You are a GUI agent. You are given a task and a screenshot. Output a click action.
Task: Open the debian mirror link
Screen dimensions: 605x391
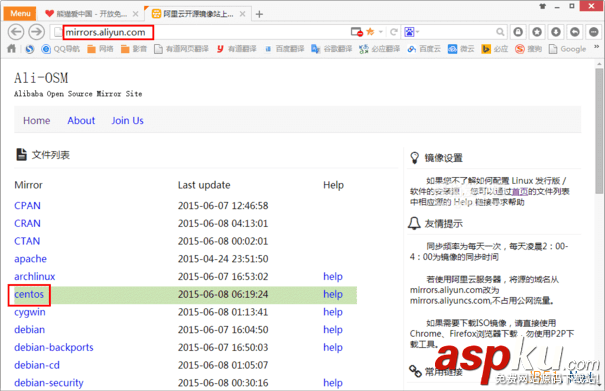30,330
